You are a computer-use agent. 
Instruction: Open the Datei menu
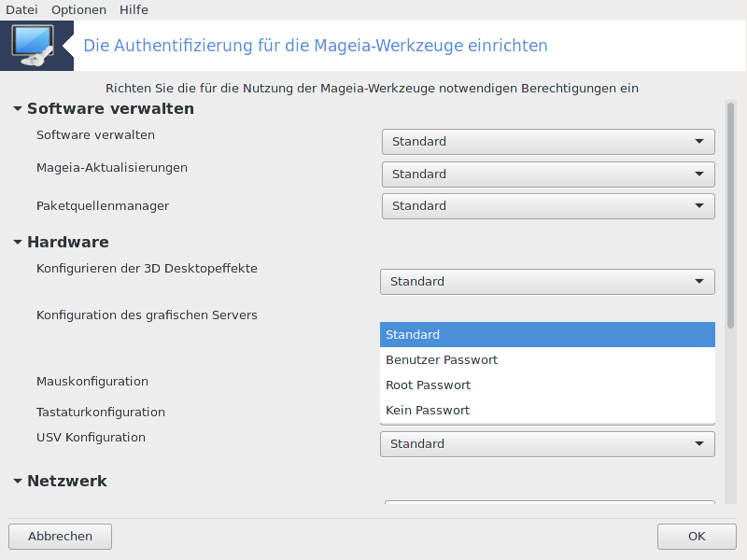tap(21, 9)
